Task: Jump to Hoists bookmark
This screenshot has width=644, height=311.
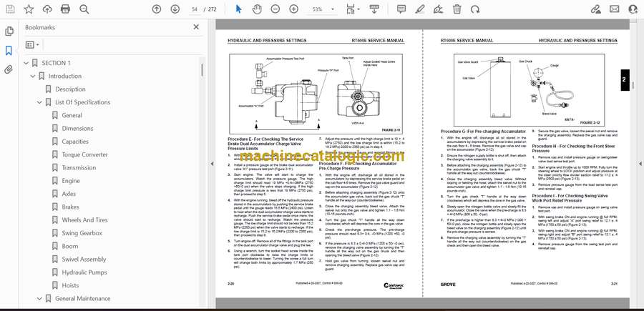Action: (70, 285)
